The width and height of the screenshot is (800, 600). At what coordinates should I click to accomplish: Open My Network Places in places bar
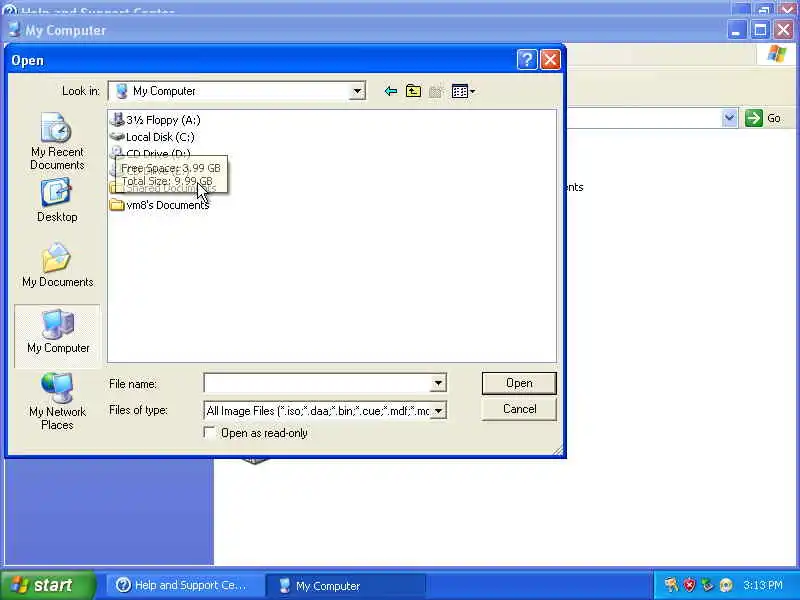click(57, 402)
